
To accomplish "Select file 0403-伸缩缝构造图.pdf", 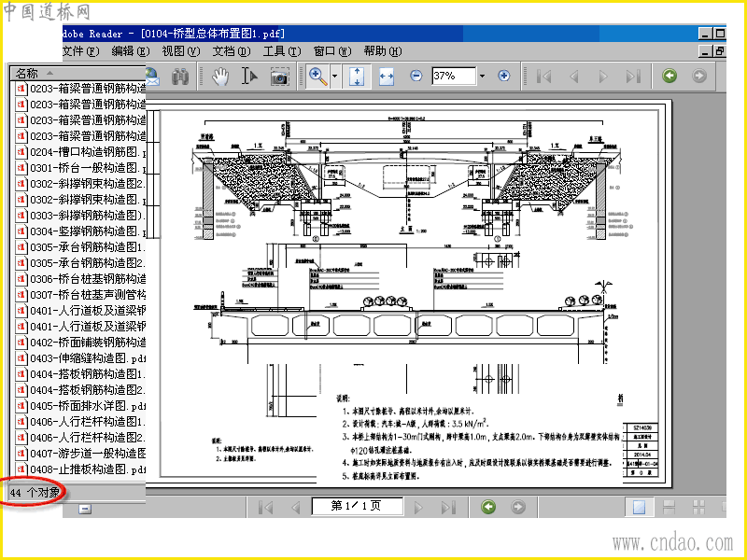I will click(78, 358).
